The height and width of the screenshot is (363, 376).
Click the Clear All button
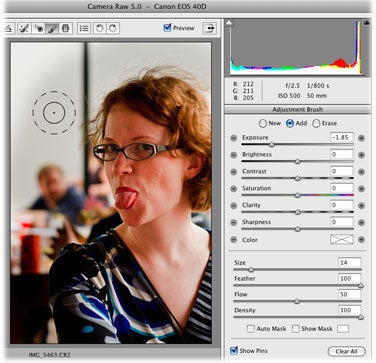[x=347, y=351]
